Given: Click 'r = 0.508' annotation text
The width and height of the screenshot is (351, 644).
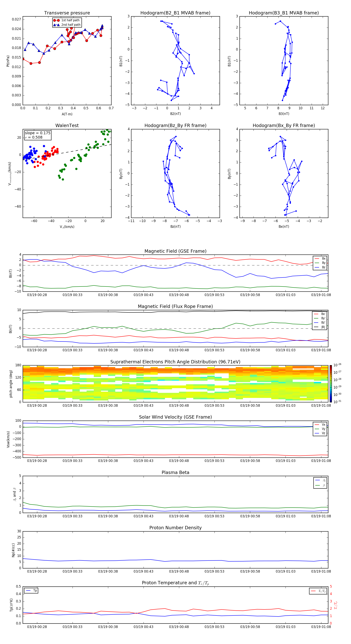Looking at the screenshot, I should tap(34, 137).
